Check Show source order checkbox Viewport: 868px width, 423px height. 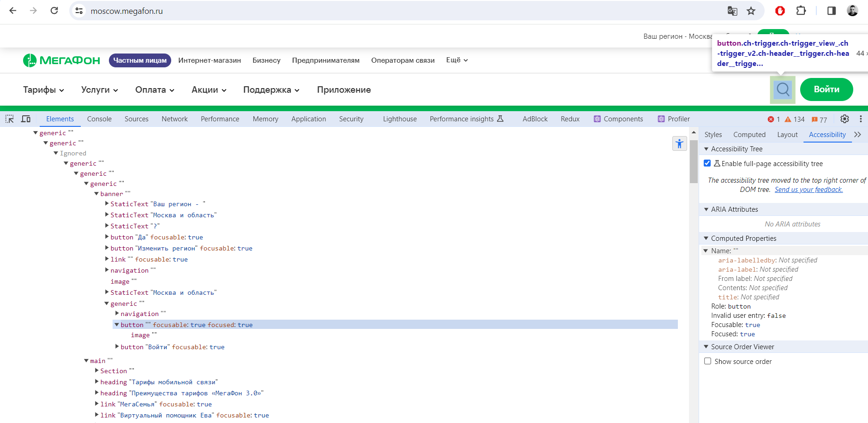coord(707,361)
